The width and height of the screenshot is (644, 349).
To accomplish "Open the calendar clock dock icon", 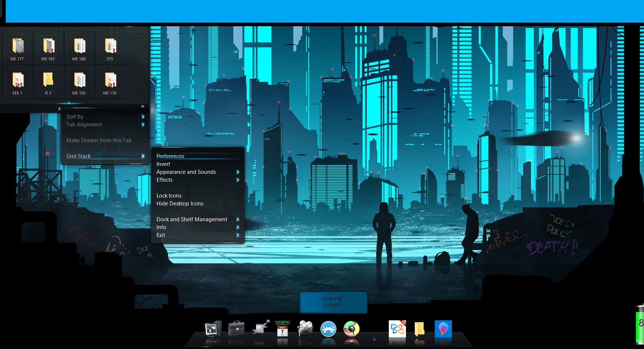I will coord(283,329).
